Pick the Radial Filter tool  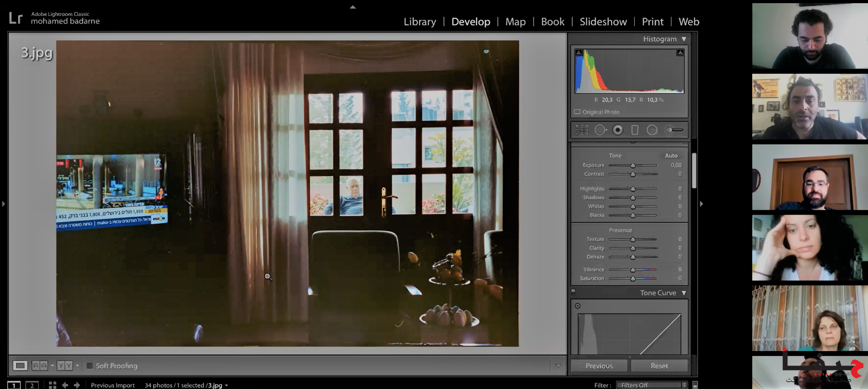coord(652,130)
